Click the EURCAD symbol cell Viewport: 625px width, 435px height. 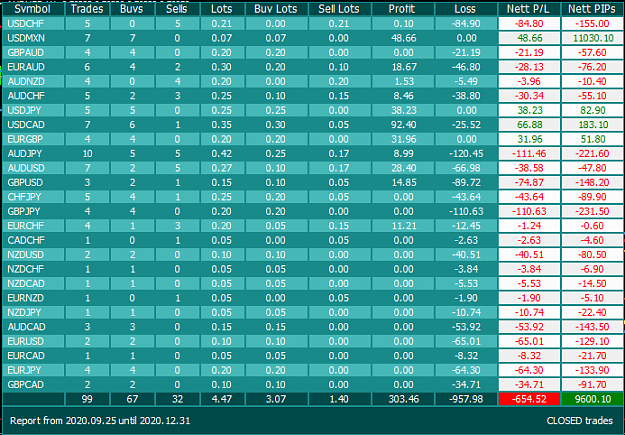33,356
